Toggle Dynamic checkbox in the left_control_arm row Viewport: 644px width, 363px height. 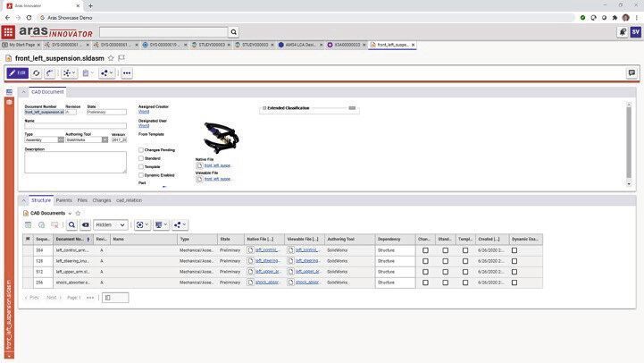514,250
